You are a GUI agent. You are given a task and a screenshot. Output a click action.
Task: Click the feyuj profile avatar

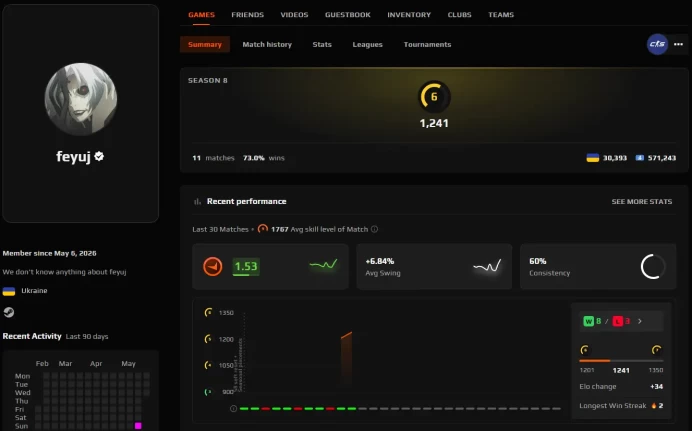pos(81,99)
